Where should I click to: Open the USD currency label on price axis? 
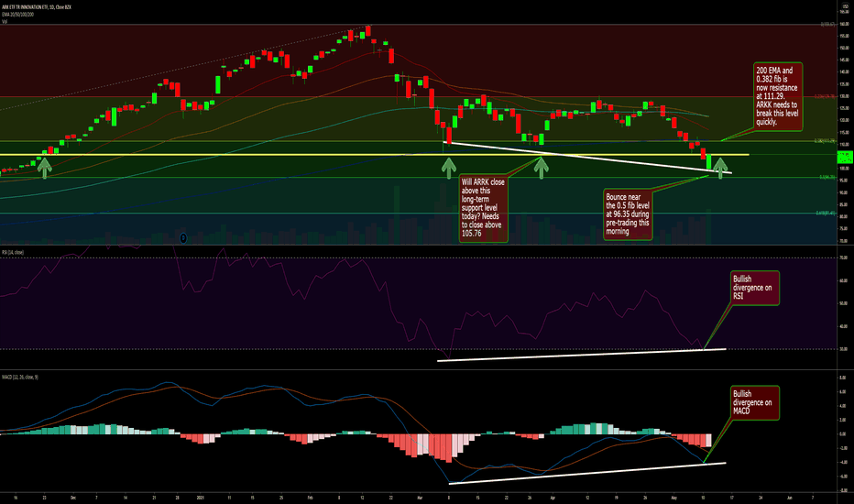845,6
